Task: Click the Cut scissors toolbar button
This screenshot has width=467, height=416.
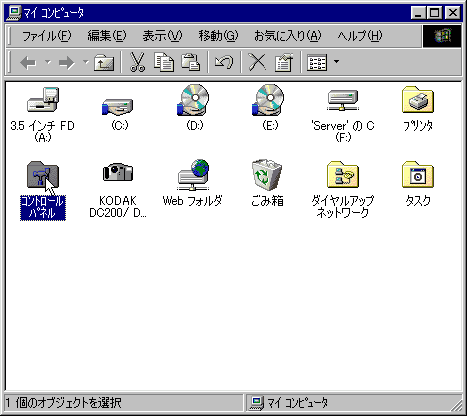Action: 137,62
